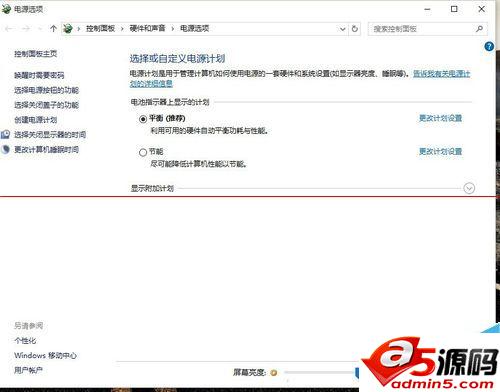The width and height of the screenshot is (500, 392).
Task: Click 更改计划设置 for 节能 plan
Action: click(x=440, y=151)
